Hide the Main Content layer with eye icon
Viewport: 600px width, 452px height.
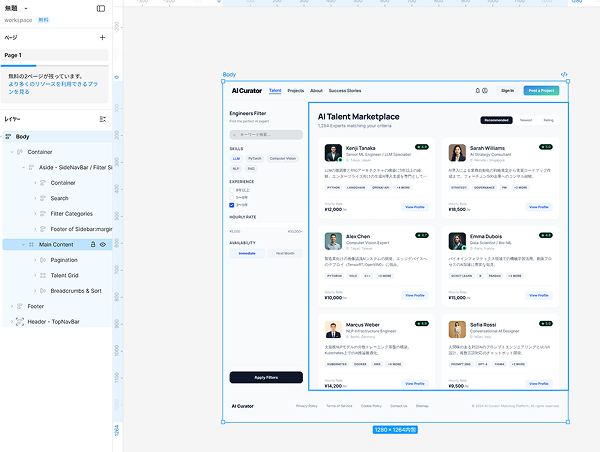(103, 244)
